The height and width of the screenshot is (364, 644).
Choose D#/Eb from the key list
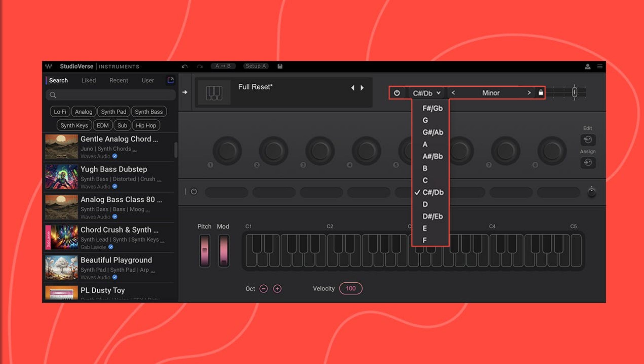click(433, 216)
